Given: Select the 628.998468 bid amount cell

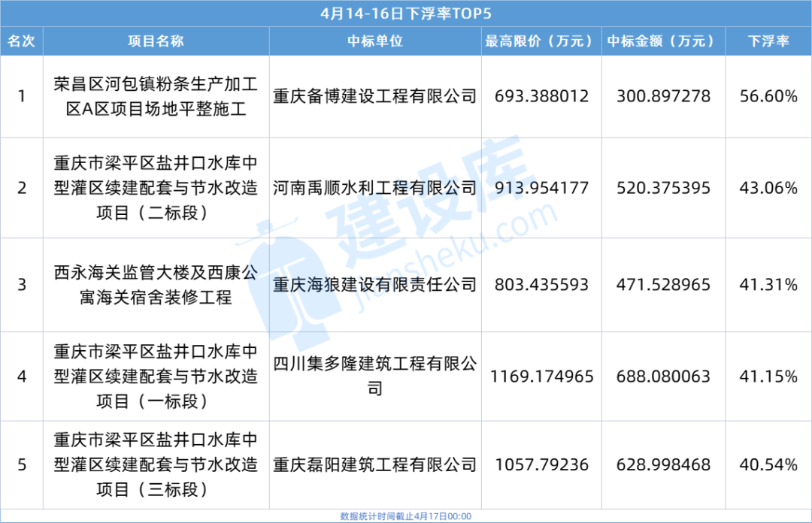Looking at the screenshot, I should click(x=662, y=465).
